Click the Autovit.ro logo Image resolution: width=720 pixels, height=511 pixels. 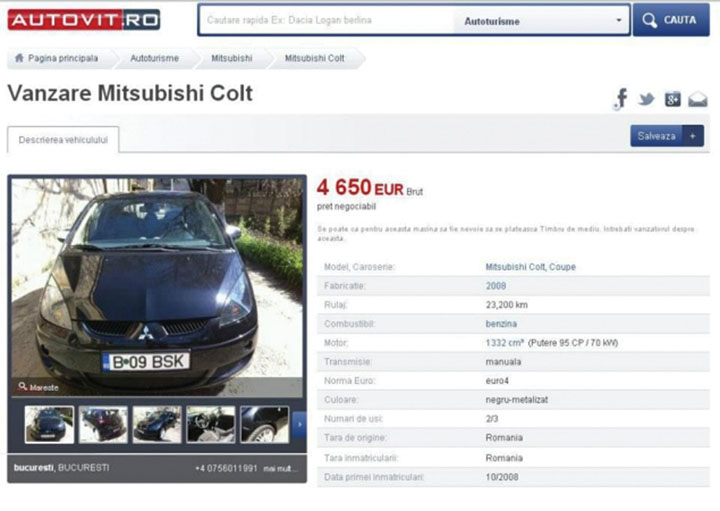(84, 20)
